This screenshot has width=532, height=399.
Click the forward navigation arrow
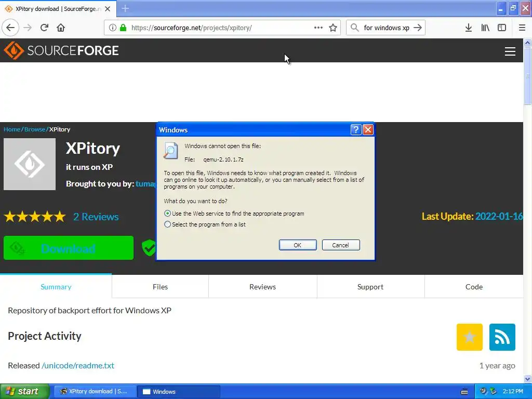coord(28,28)
